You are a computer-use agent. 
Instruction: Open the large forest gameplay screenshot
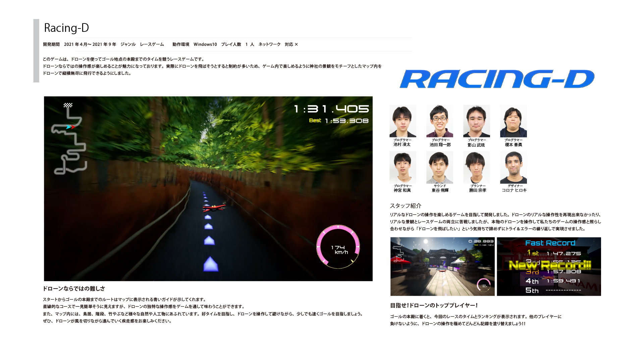click(208, 189)
